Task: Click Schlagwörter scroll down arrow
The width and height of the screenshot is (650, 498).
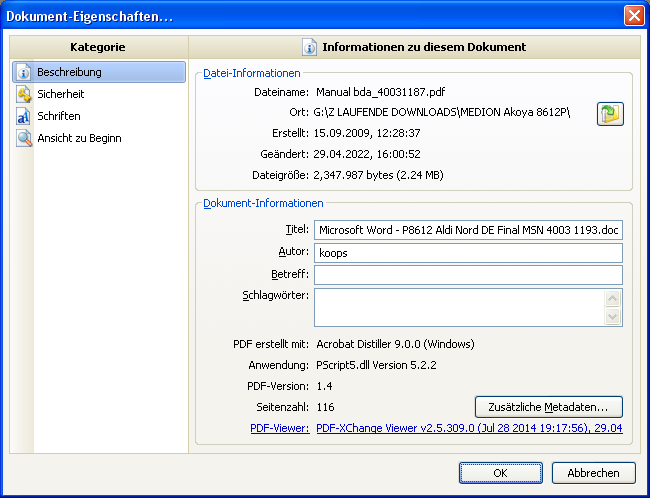Action: click(x=613, y=317)
